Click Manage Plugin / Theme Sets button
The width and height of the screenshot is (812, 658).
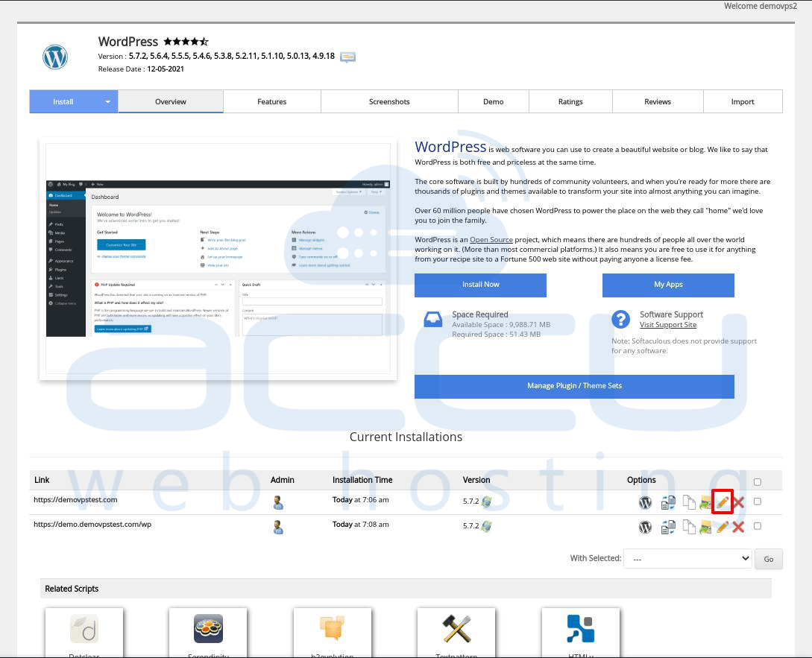click(574, 386)
